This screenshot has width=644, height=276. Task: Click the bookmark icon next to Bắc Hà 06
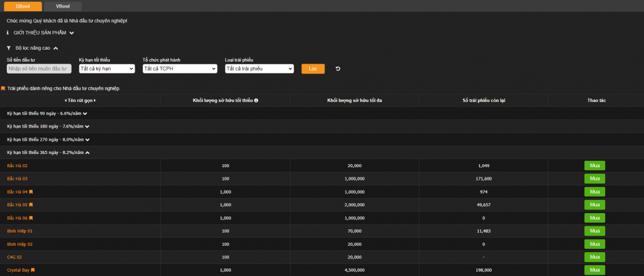(31, 218)
